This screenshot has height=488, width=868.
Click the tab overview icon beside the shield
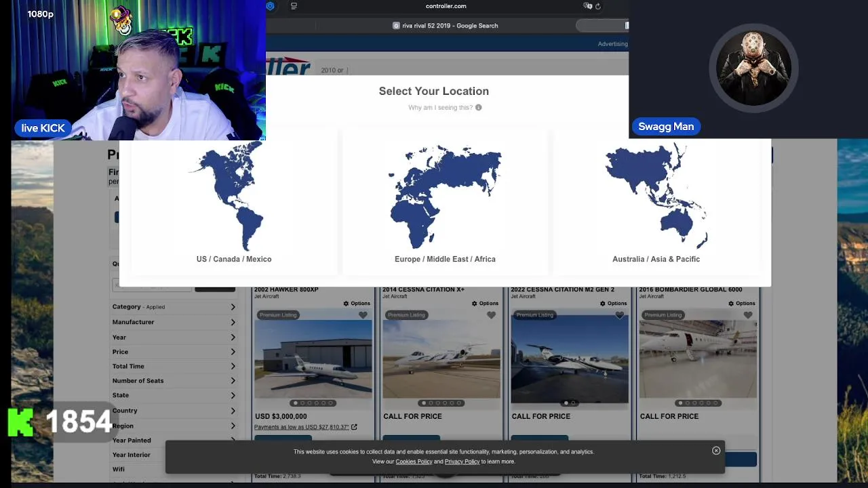pyautogui.click(x=294, y=6)
